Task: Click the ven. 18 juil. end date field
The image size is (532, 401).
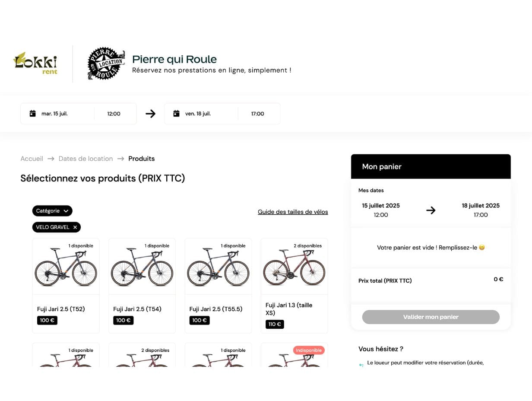Action: click(201, 114)
